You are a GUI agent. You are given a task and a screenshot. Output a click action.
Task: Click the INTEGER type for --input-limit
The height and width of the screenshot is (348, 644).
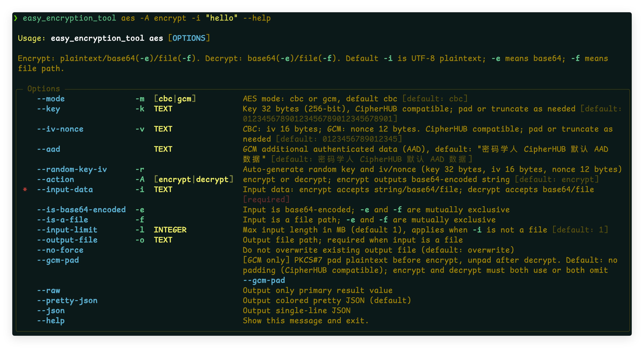pos(170,230)
